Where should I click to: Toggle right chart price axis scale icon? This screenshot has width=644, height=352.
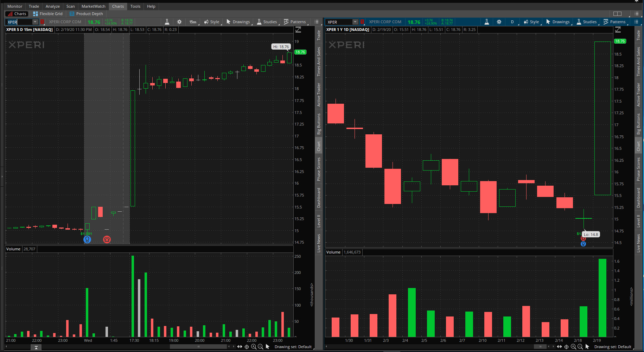pos(618,30)
